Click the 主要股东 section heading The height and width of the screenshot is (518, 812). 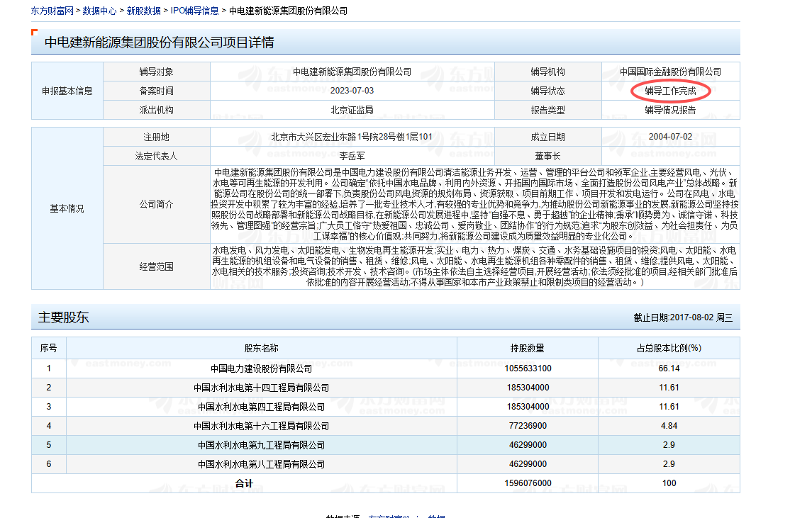(x=64, y=317)
